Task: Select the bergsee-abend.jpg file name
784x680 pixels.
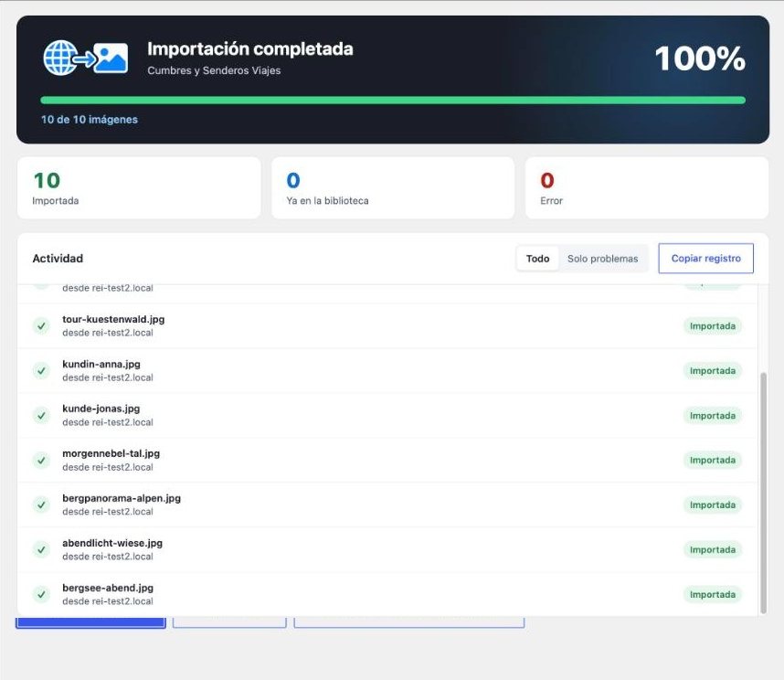Action: tap(108, 588)
